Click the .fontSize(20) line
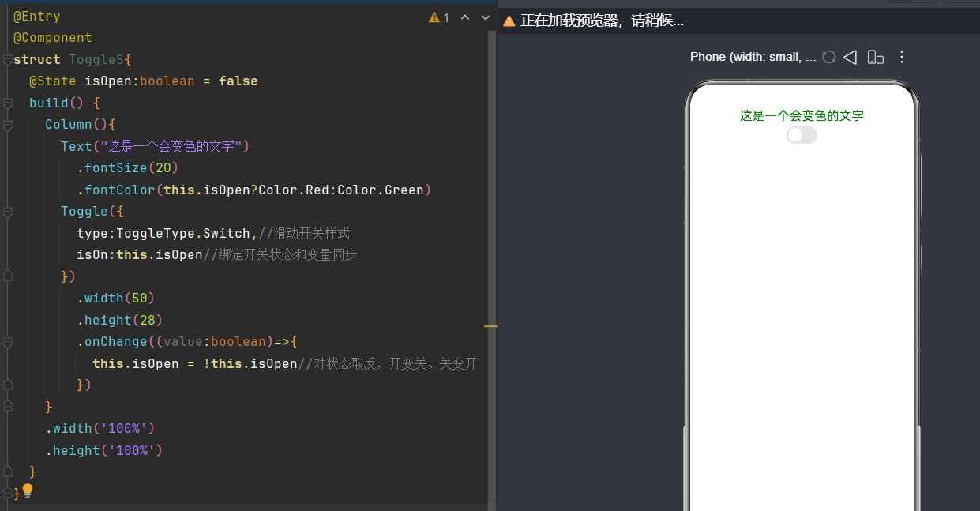The width and height of the screenshot is (980, 511). pos(127,168)
